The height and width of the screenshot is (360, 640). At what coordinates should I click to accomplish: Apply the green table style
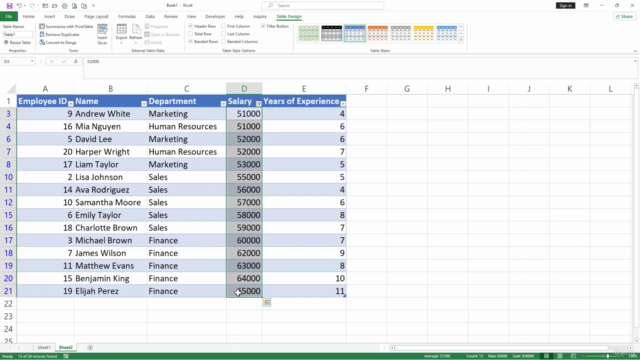click(309, 33)
